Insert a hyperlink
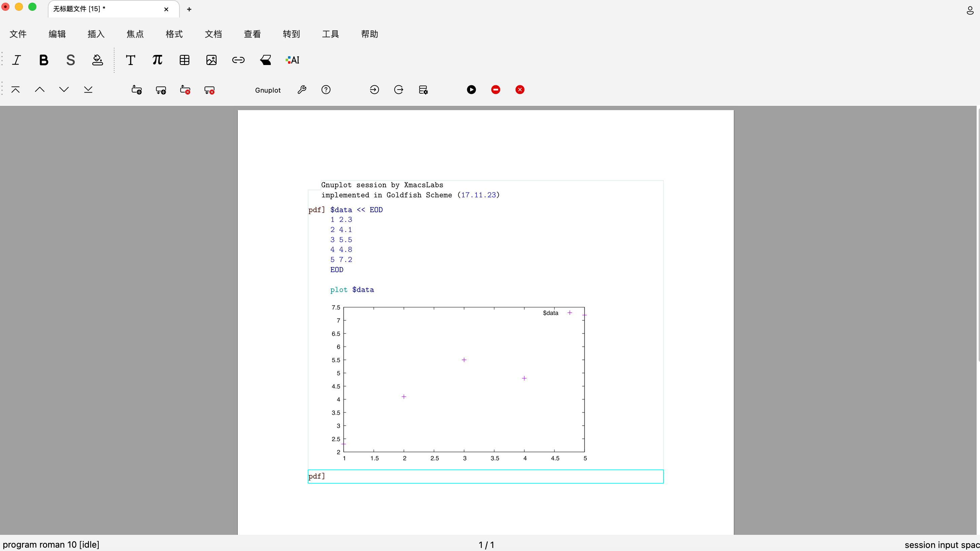 [238, 60]
